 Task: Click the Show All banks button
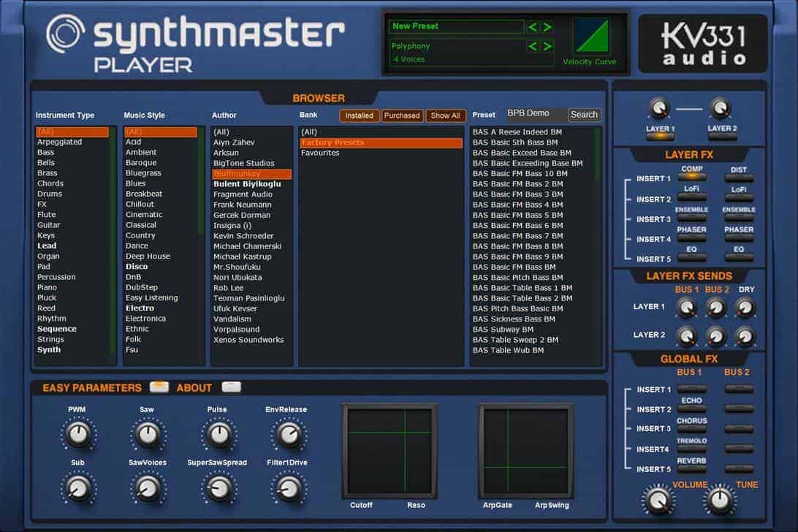pos(445,115)
